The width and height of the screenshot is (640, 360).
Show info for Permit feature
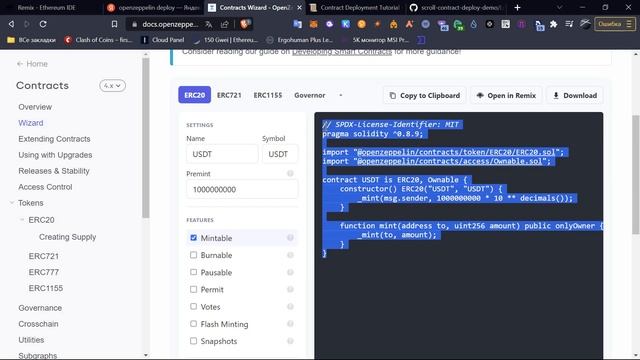tap(290, 289)
